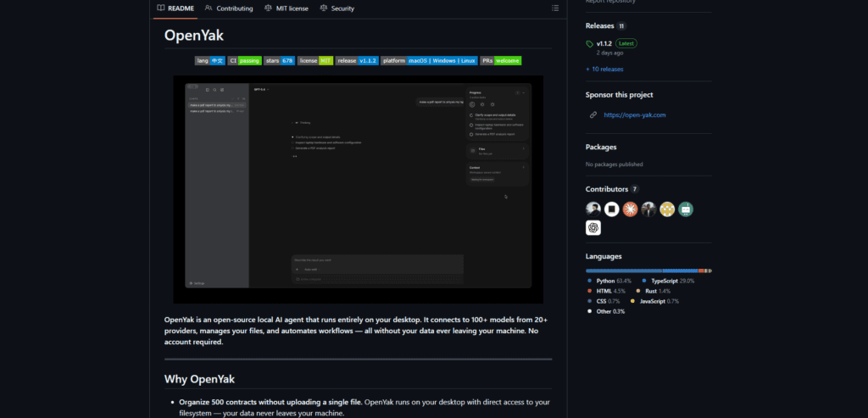Open the Packages heading link
The image size is (868, 418).
click(601, 147)
